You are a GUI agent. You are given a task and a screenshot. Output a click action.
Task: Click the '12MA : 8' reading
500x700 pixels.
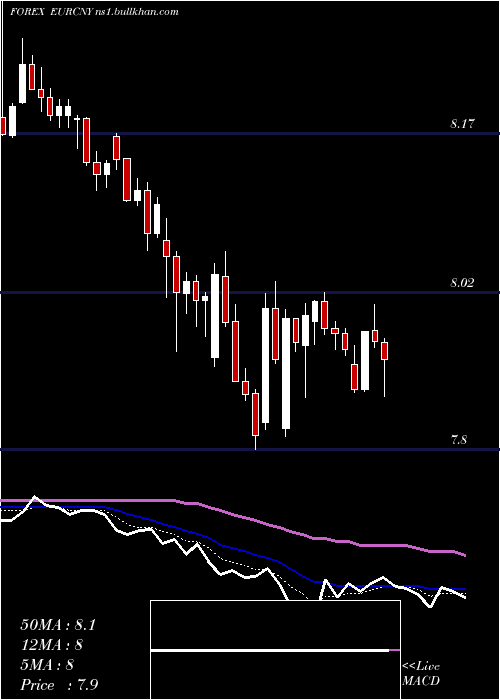52,645
